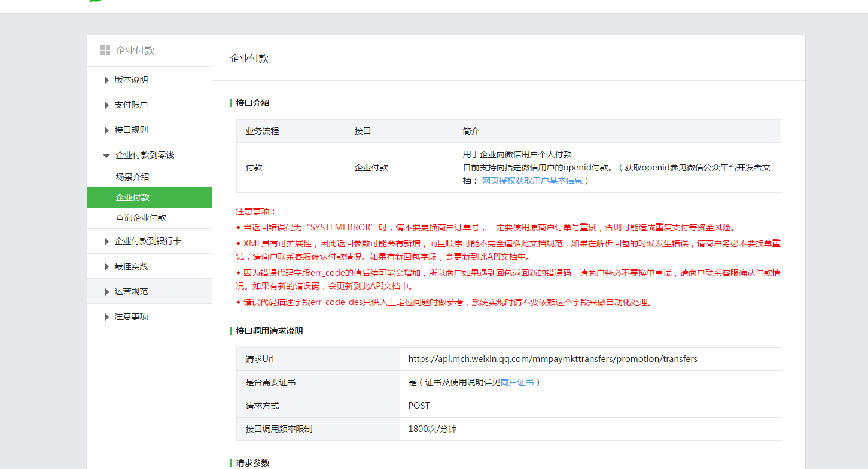The width and height of the screenshot is (868, 469).
Task: Expand the 支付账户 section arrow
Action: point(106,105)
